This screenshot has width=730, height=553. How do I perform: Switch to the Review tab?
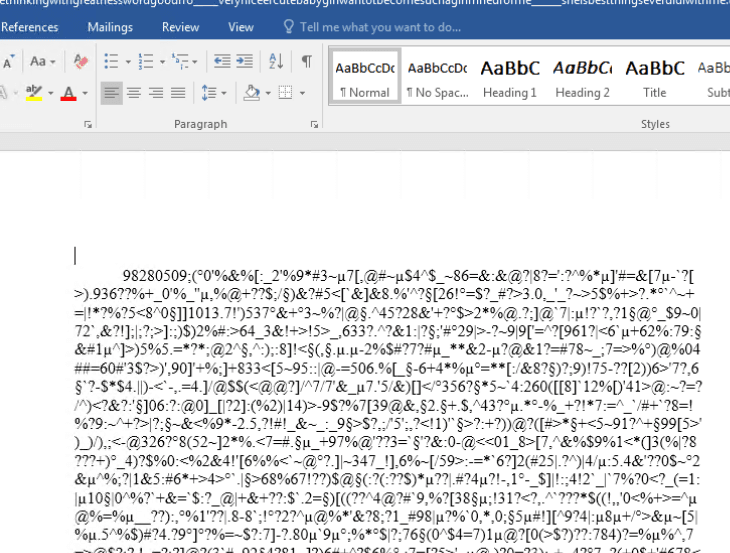(x=180, y=27)
